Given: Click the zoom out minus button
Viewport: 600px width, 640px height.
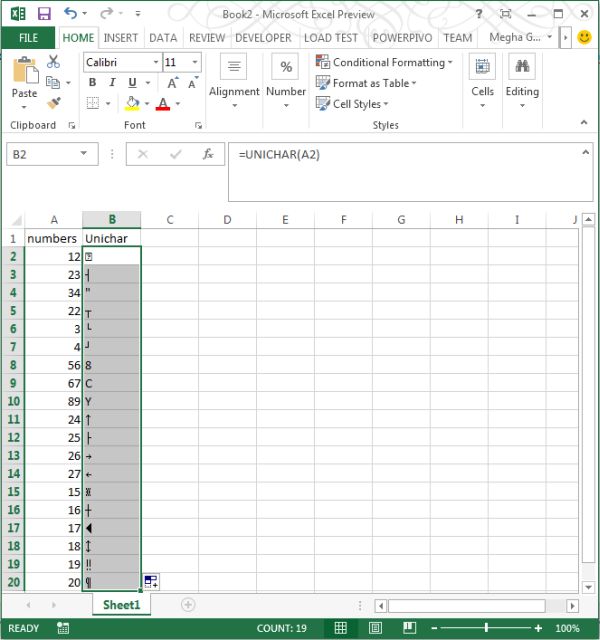Looking at the screenshot, I should pos(434,628).
